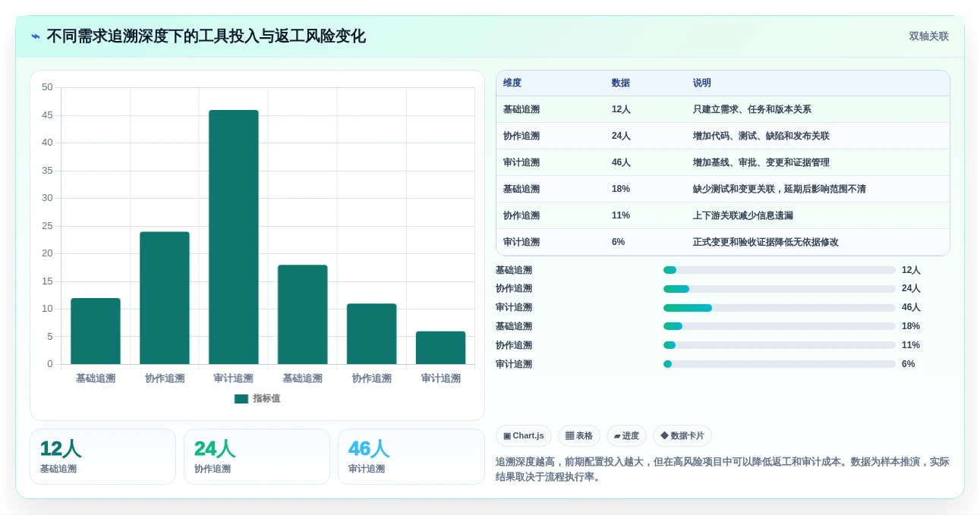Toggle the 指标值 legend entry in the chart
980x515 pixels.
[x=257, y=399]
